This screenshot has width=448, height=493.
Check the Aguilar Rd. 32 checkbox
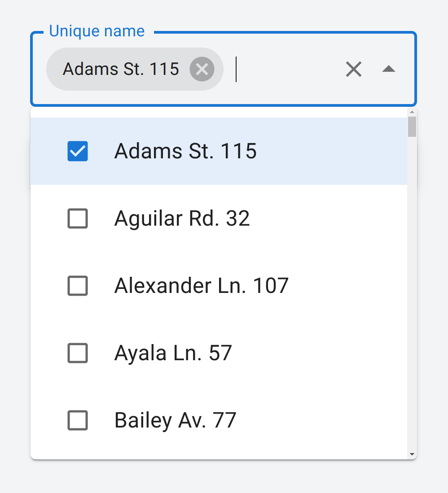pyautogui.click(x=78, y=219)
